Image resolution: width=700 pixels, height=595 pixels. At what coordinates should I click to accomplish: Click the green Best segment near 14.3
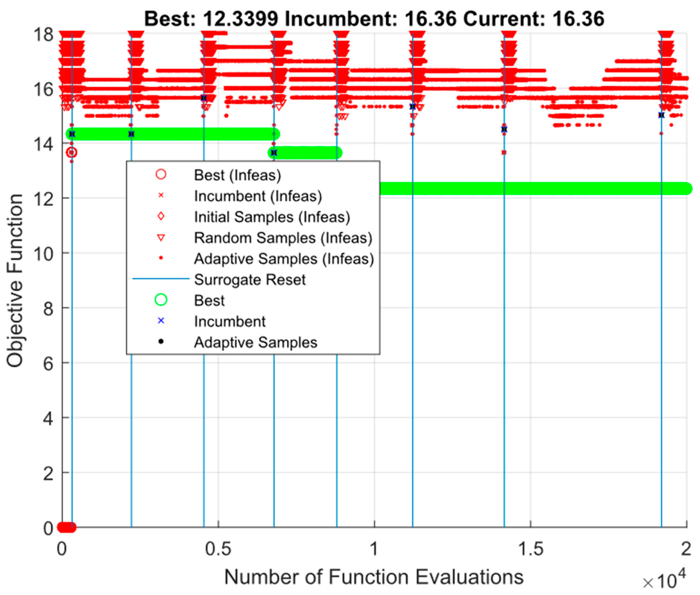coord(169,134)
